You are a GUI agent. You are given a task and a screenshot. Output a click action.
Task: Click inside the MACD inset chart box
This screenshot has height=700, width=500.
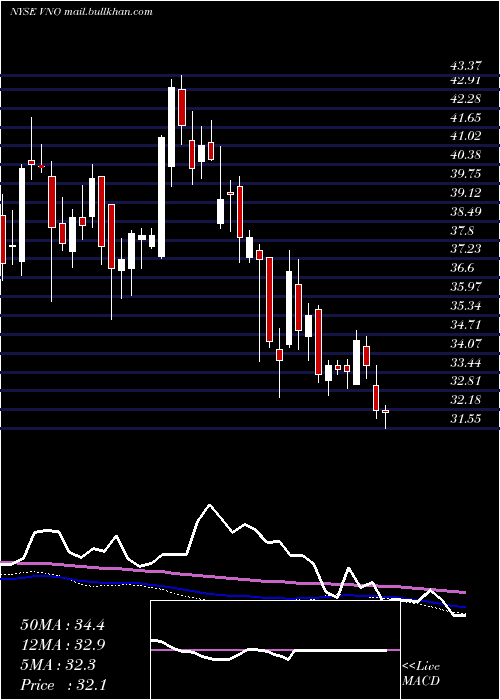point(275,650)
